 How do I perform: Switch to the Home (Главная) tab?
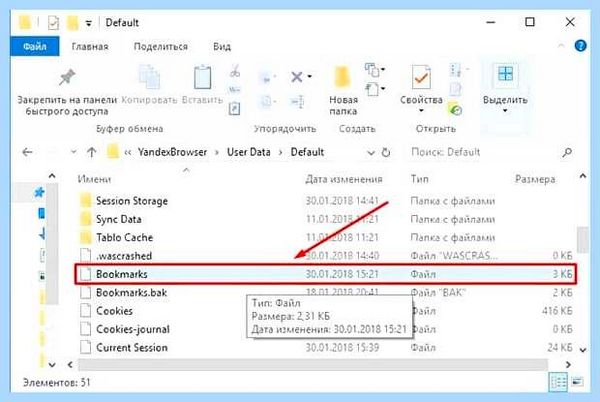(x=90, y=47)
